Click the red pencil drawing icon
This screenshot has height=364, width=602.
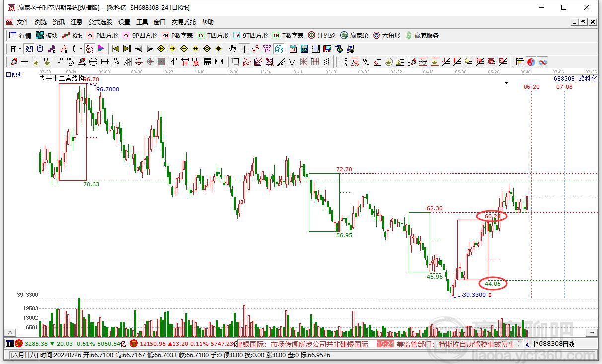[x=13, y=62]
